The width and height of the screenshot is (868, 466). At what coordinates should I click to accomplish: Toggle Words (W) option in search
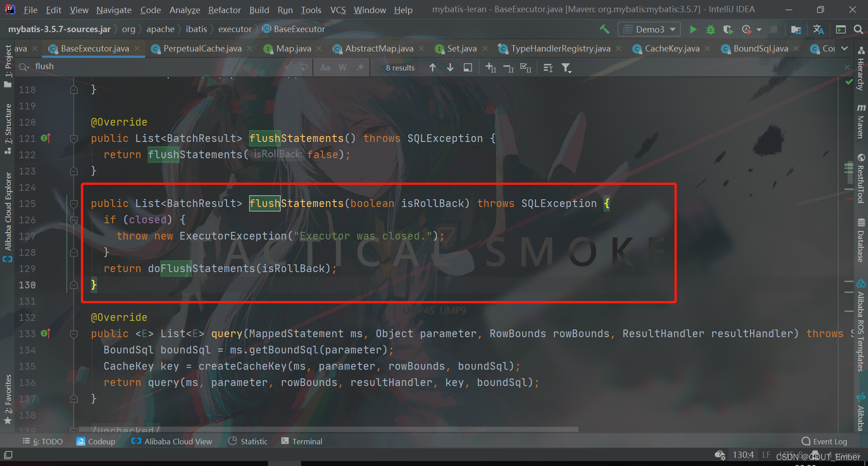pos(343,67)
